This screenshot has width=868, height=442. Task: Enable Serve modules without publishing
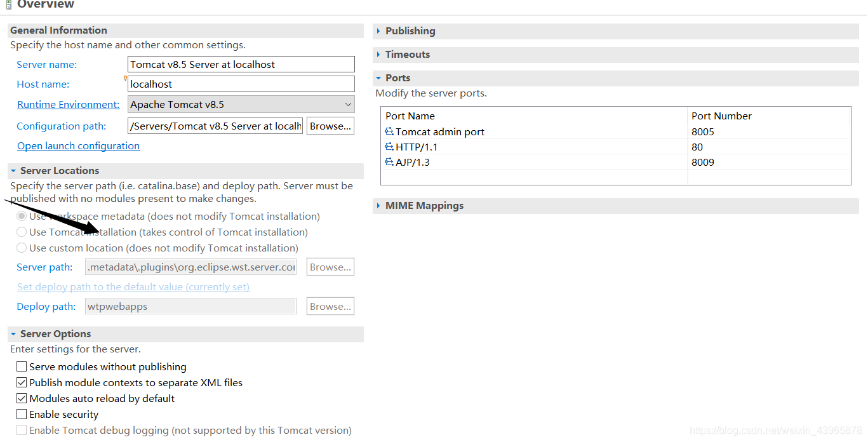[x=22, y=366]
